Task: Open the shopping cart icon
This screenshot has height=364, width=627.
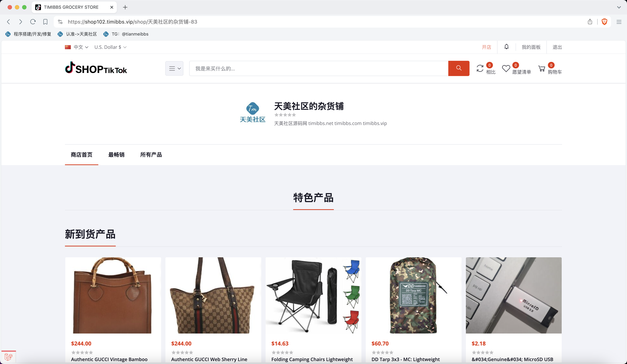Action: (x=541, y=68)
